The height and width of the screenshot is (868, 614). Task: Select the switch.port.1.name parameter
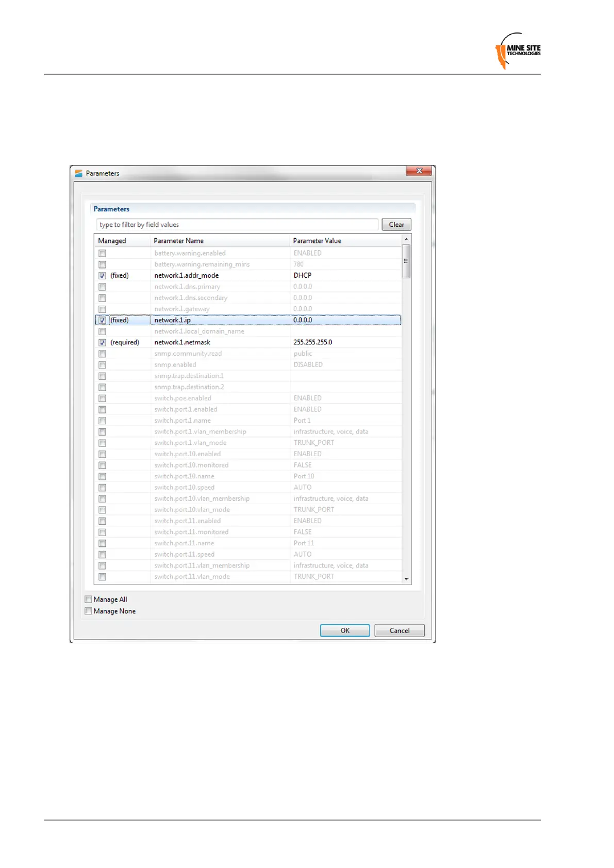tap(182, 421)
